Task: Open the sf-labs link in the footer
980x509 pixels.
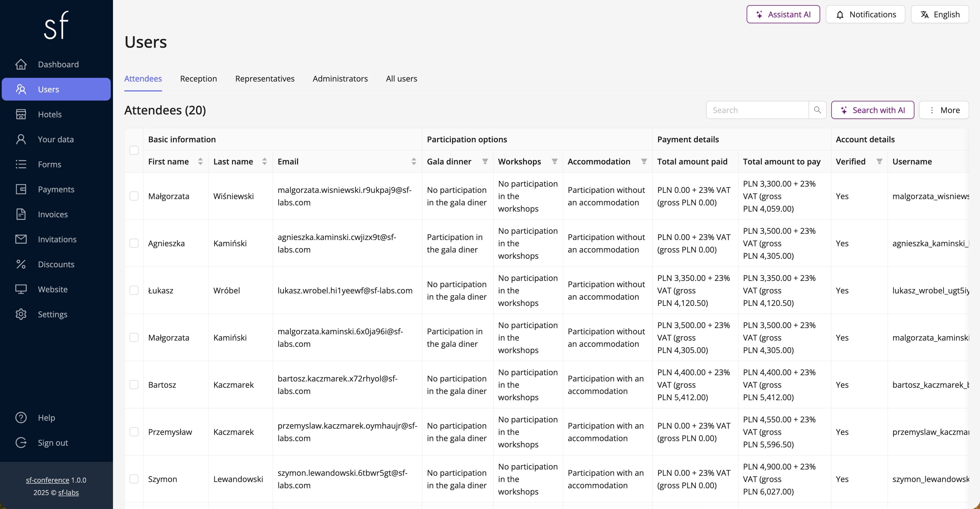Action: (x=68, y=492)
